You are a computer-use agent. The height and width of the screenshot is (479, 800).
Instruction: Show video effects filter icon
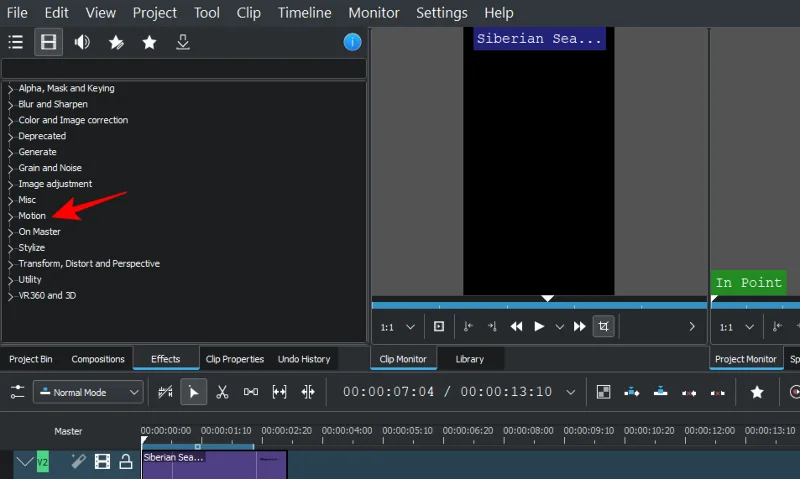point(48,42)
